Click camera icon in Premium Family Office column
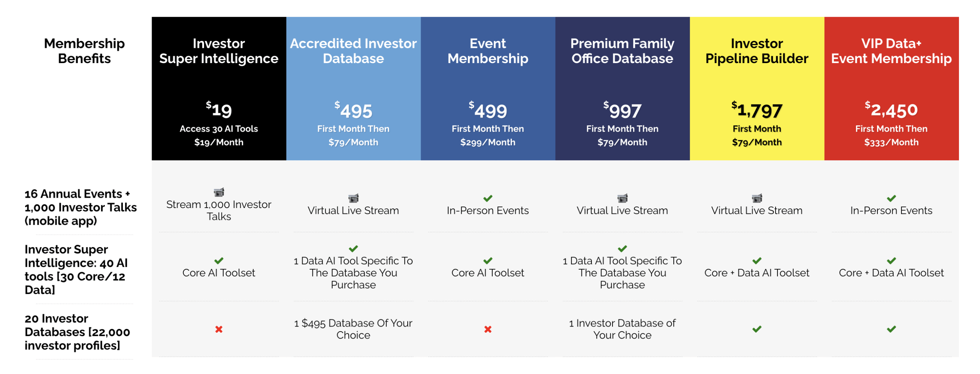The width and height of the screenshot is (980, 374). [622, 198]
